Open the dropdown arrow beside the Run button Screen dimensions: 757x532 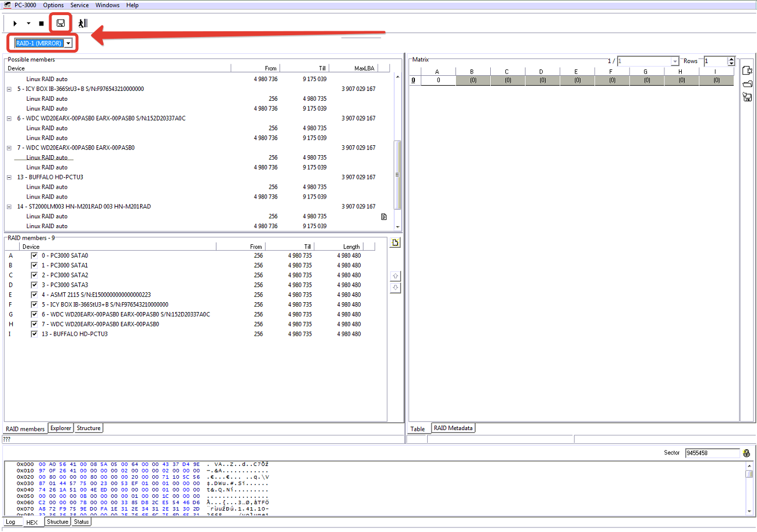[x=28, y=24]
